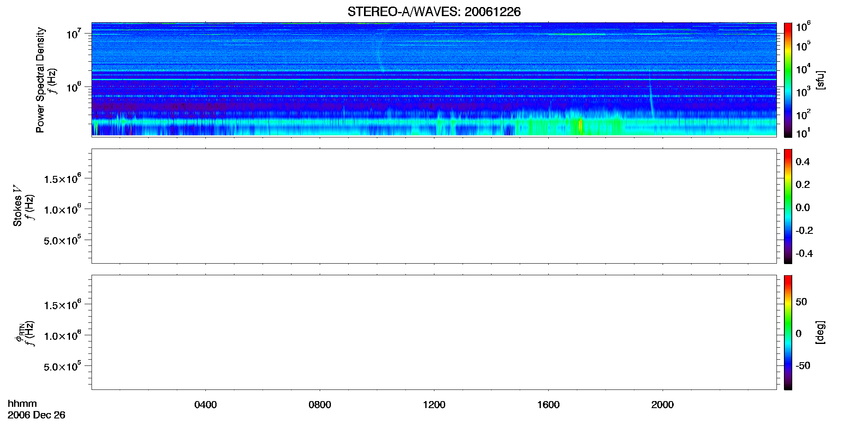Pick the Stokes V colorbar

coord(788,206)
